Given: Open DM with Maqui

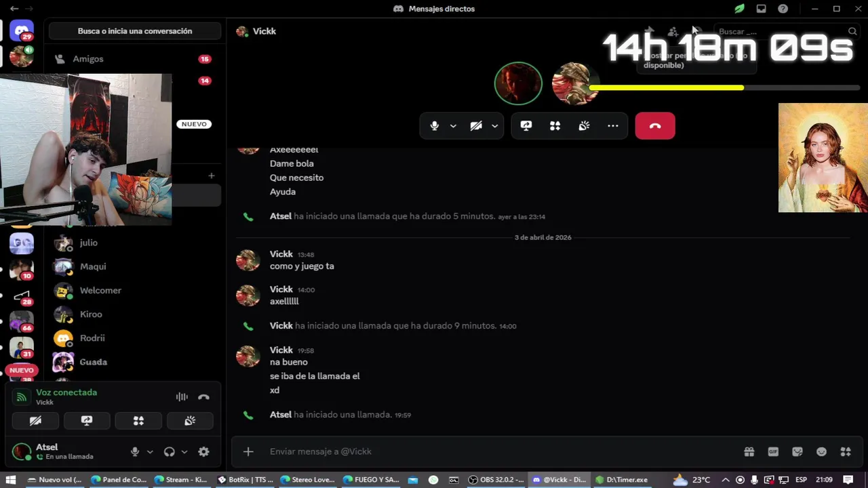Looking at the screenshot, I should tap(134, 266).
